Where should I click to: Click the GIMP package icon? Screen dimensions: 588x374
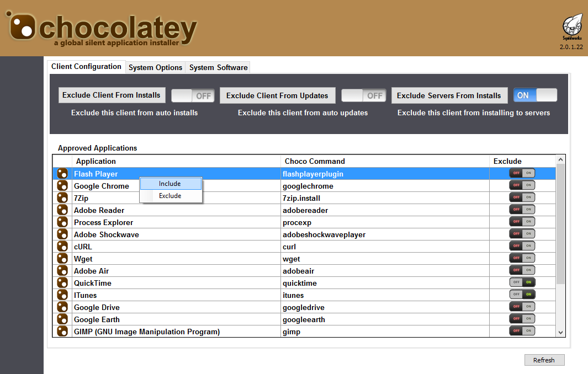[62, 332]
